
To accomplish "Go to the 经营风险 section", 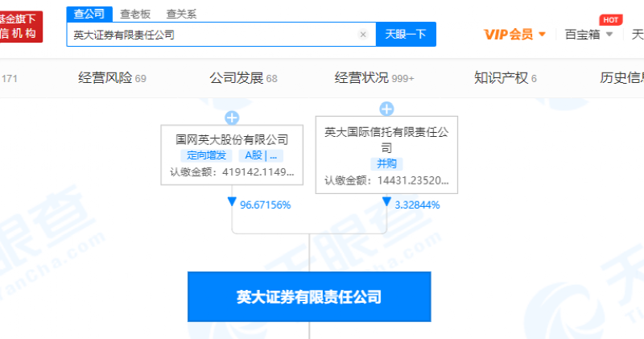I will coord(112,78).
